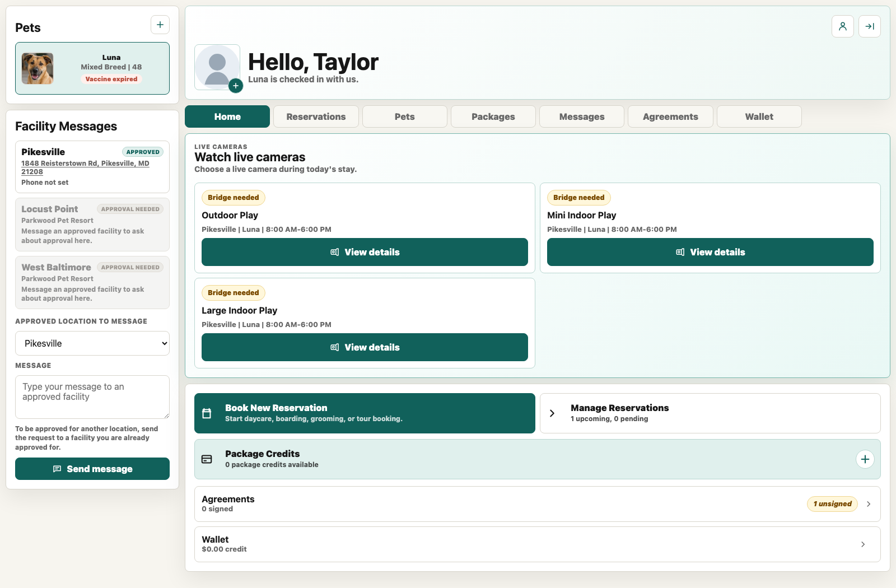The image size is (896, 588).
Task: Open the Agreements row chevron
Action: click(869, 504)
